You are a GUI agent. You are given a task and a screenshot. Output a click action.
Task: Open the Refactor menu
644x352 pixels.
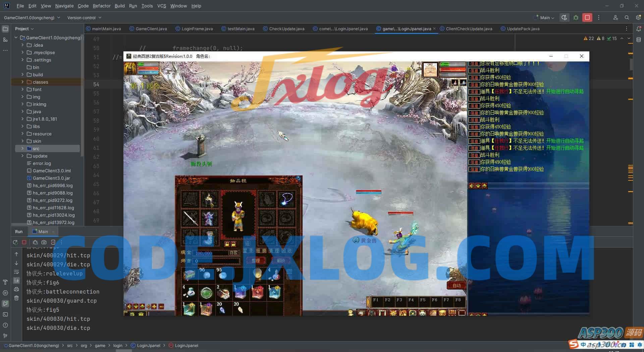point(101,6)
